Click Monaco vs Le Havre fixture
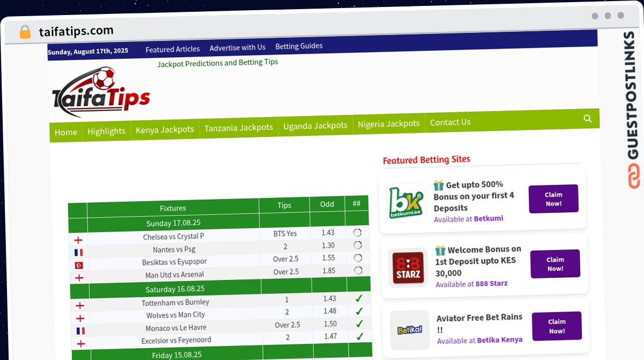 176,328
